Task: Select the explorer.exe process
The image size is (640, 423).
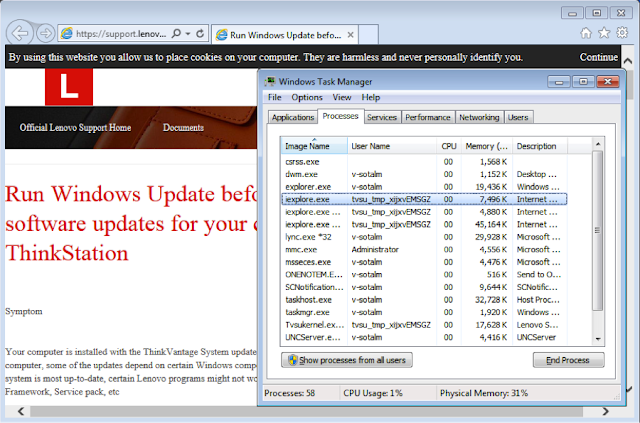Action: 424,187
